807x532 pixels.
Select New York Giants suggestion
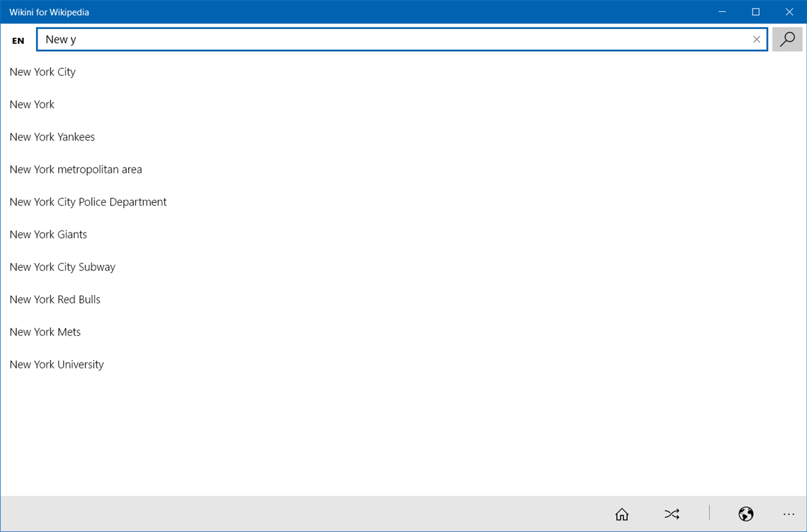[49, 234]
